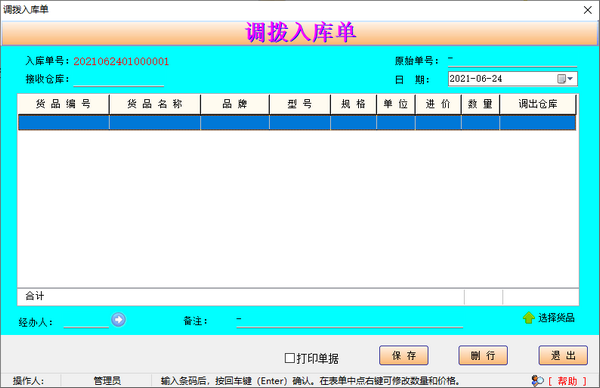Click the 保存 button
The height and width of the screenshot is (388, 600).
click(404, 355)
